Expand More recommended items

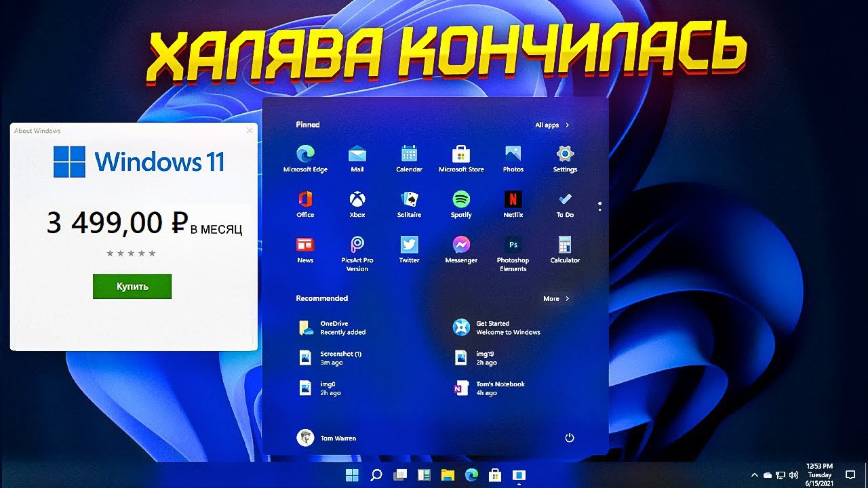click(x=556, y=299)
